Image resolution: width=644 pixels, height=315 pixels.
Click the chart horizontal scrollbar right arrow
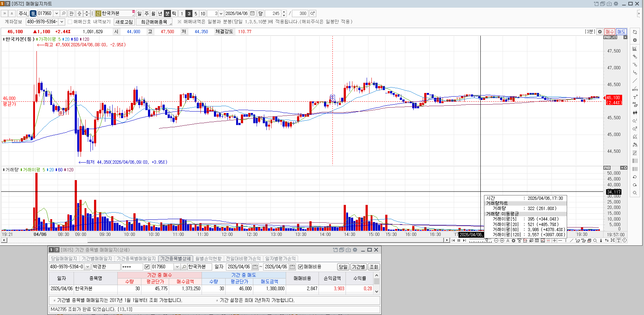point(447,240)
